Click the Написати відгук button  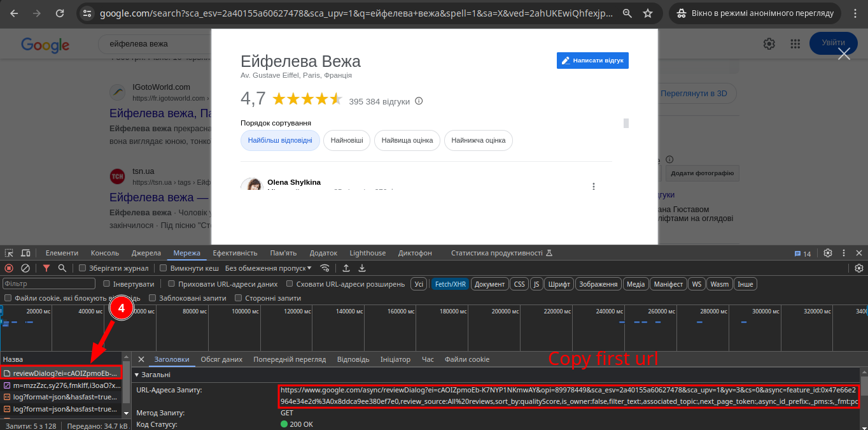pyautogui.click(x=592, y=61)
